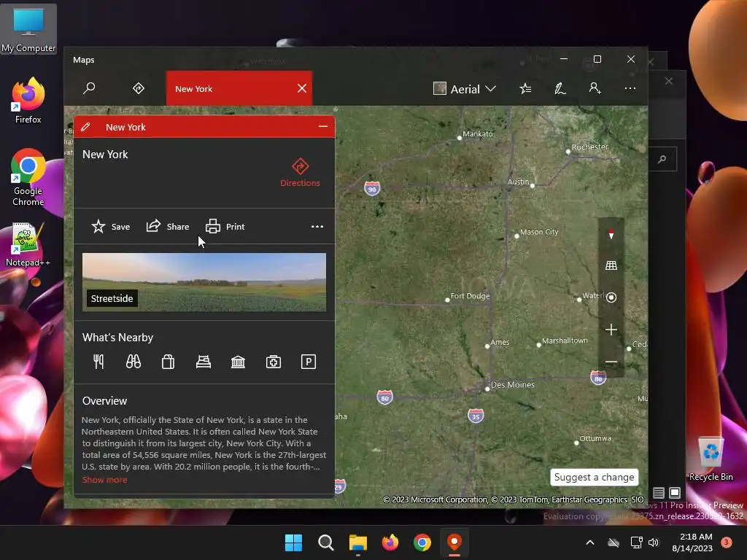This screenshot has height=560, width=747.
Task: Open taskbar Search
Action: coord(326,542)
